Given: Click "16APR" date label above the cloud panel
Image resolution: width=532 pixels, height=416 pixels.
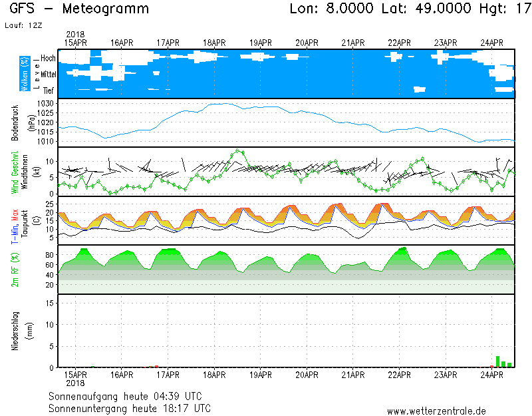Looking at the screenshot, I should pyautogui.click(x=122, y=43).
